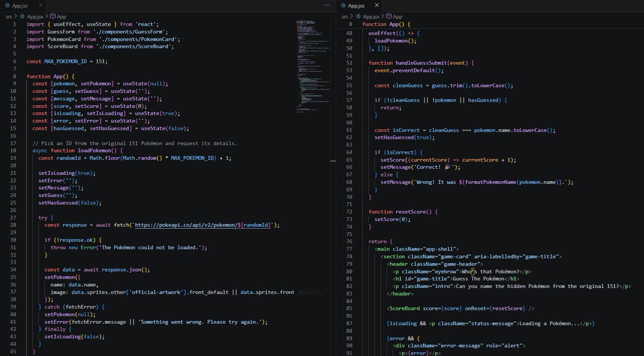Viewport: 644px width, 356px height.
Task: Follow the pokeapi.co URL in the fetch call
Action: tap(203, 225)
